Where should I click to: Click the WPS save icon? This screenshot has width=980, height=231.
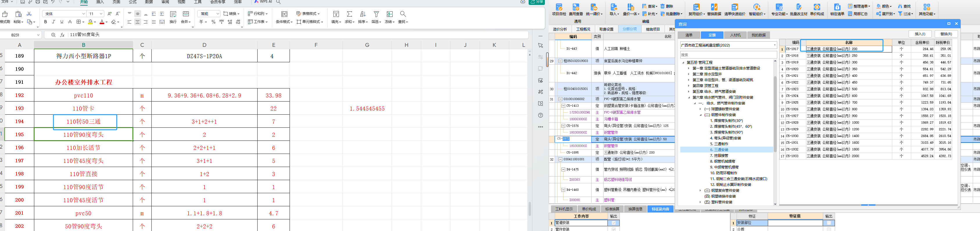tap(23, 2)
